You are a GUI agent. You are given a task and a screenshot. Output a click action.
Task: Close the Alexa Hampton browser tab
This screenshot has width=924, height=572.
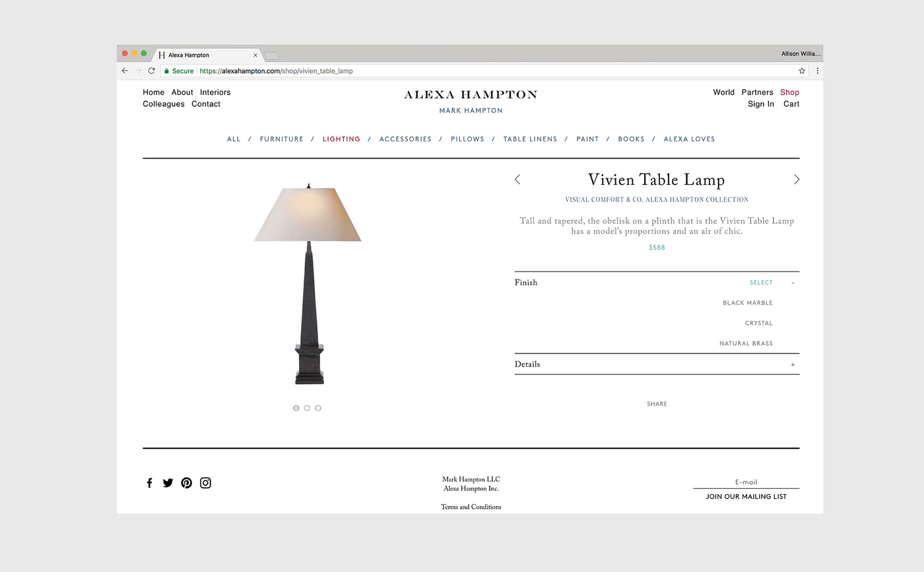(255, 55)
